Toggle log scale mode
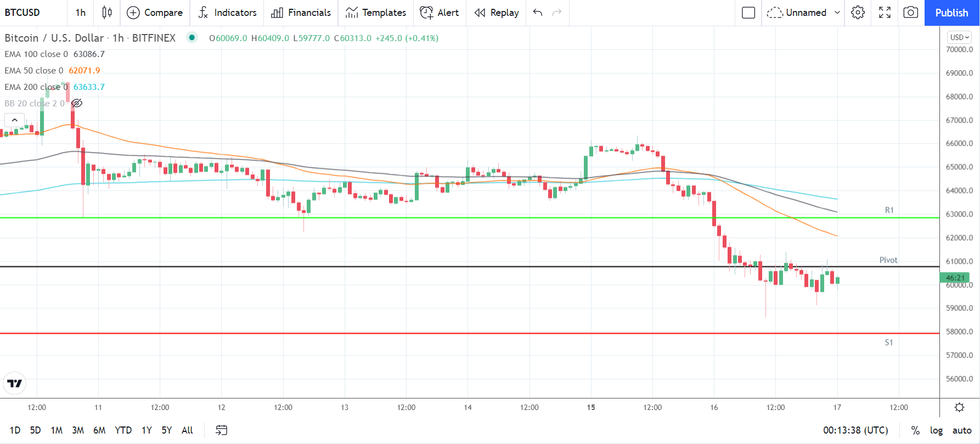This screenshot has height=444, width=980. pyautogui.click(x=936, y=430)
